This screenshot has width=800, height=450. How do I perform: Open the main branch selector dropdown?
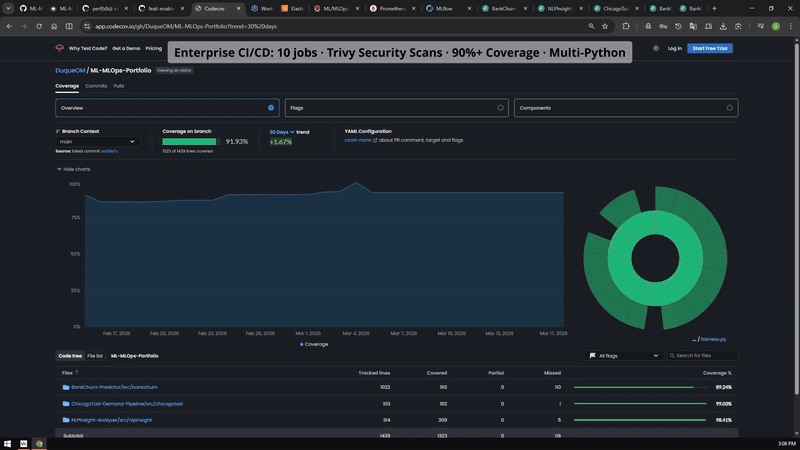click(97, 141)
